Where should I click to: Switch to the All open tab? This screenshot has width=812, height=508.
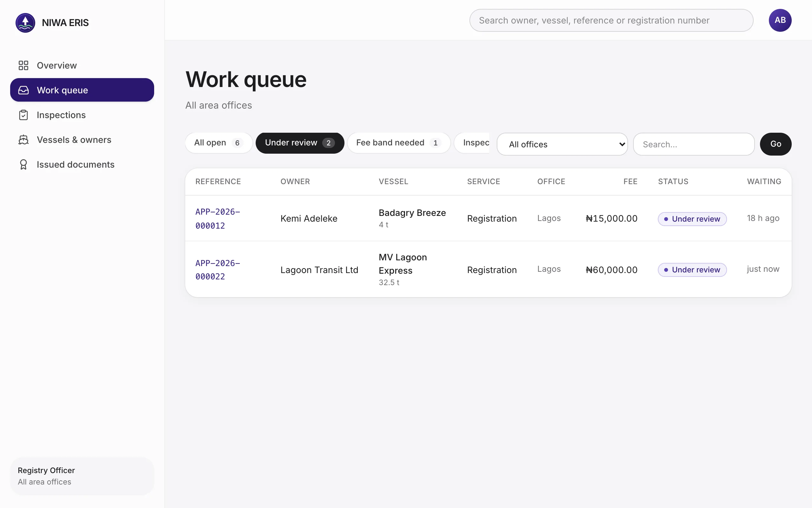219,143
